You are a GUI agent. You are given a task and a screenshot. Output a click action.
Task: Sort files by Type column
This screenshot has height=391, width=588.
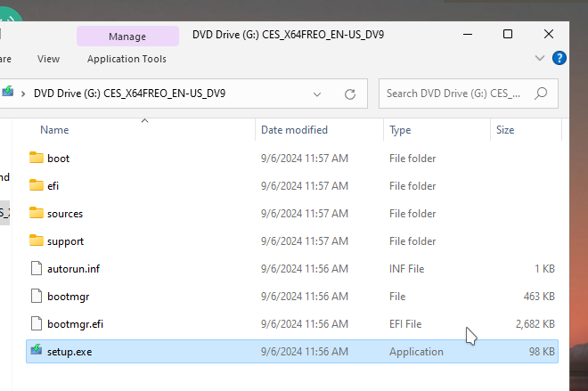400,130
